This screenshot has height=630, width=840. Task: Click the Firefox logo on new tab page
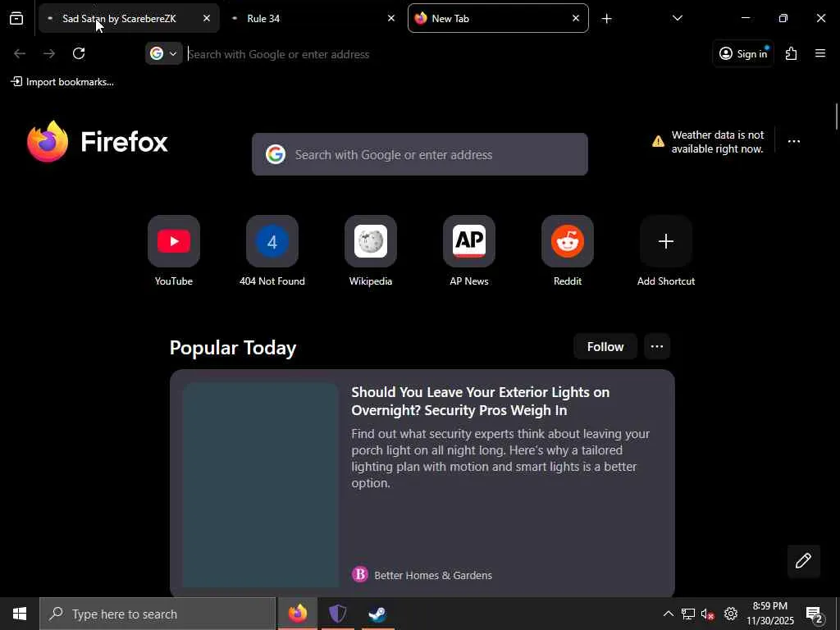[x=98, y=141]
